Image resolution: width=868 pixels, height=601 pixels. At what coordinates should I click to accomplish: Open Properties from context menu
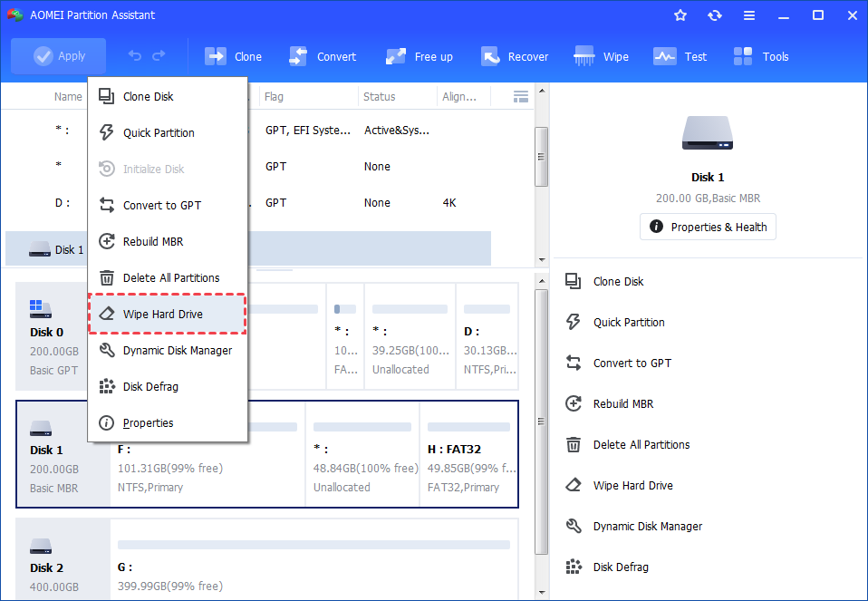168,423
